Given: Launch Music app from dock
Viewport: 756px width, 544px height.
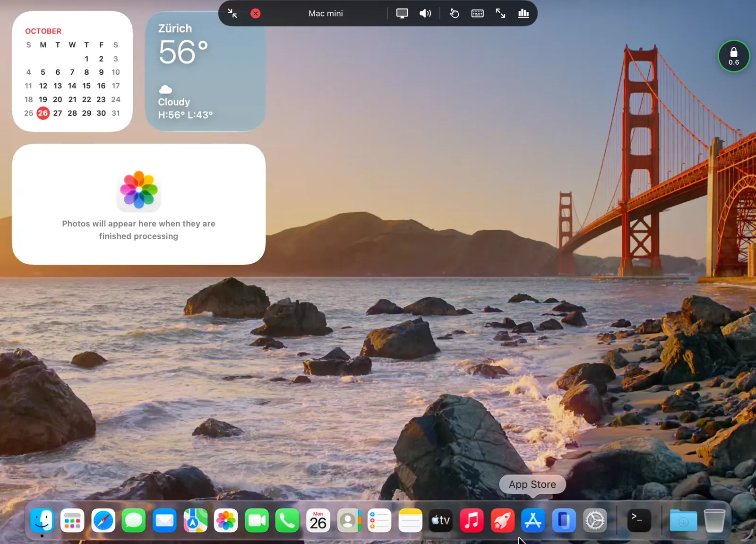Looking at the screenshot, I should coord(472,520).
